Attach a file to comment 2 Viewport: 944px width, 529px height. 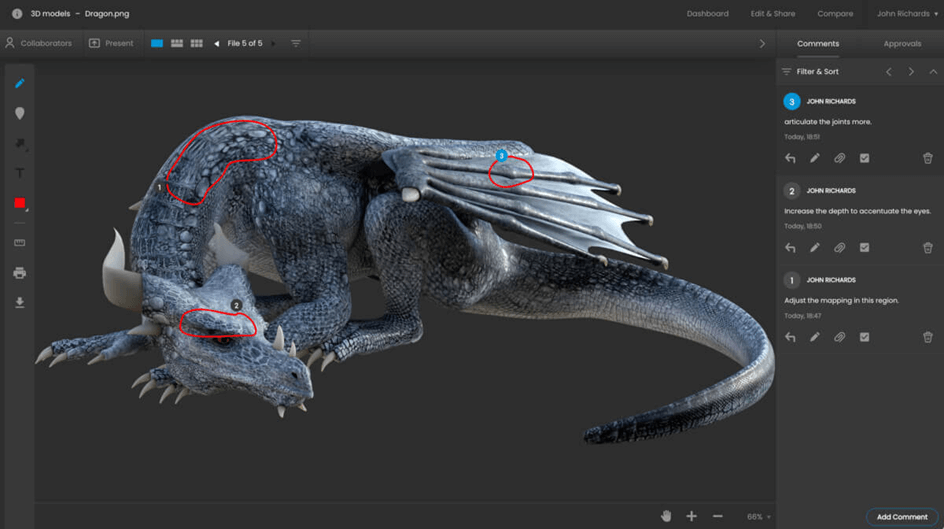tap(839, 248)
